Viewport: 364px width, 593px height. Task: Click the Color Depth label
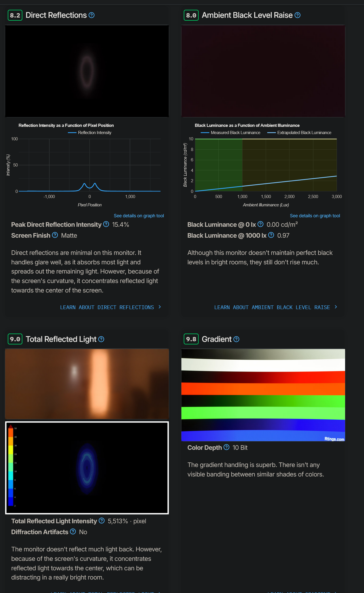[x=205, y=447]
